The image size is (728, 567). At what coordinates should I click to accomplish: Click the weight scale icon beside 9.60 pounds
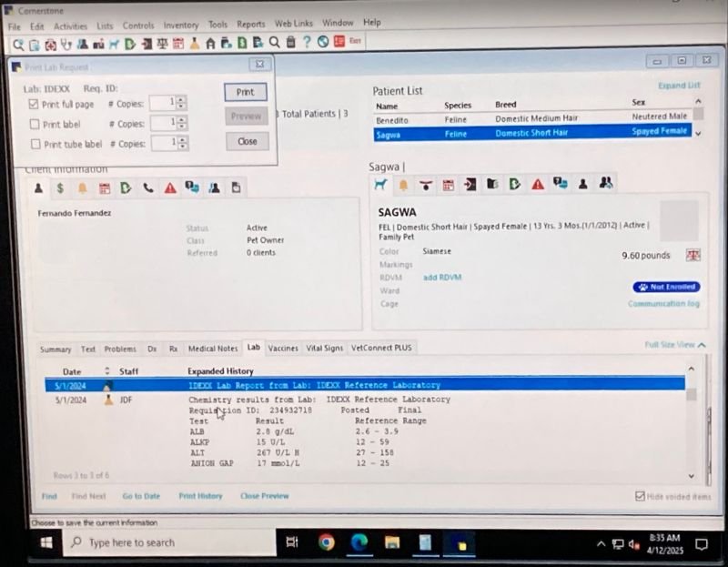pos(693,255)
